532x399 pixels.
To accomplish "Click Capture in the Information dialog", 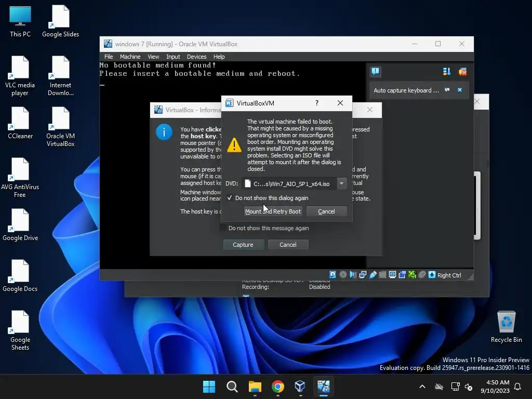I will (243, 245).
